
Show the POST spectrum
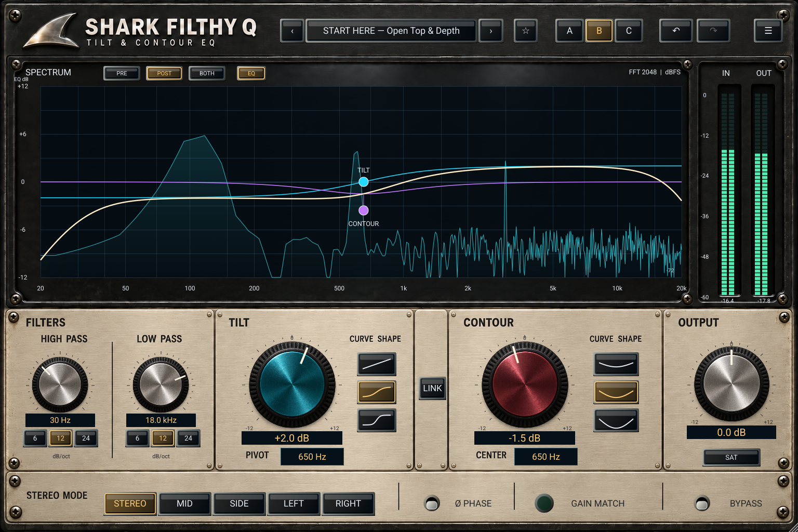[x=164, y=73]
